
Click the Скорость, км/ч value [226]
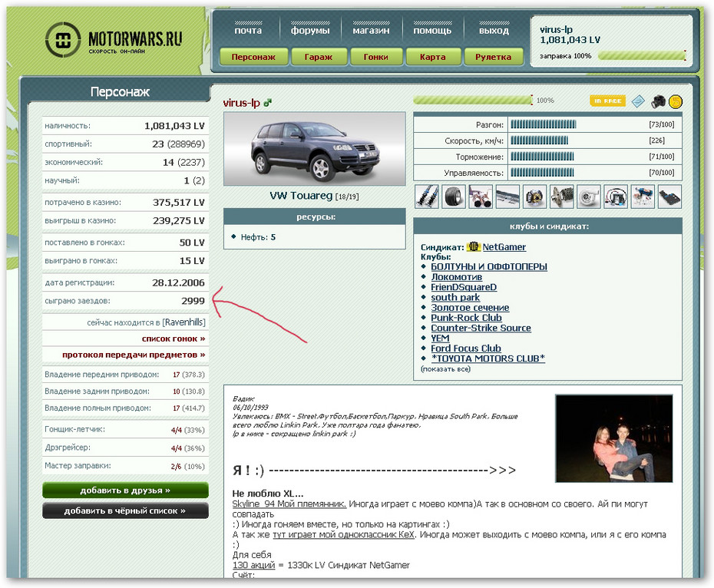(656, 140)
